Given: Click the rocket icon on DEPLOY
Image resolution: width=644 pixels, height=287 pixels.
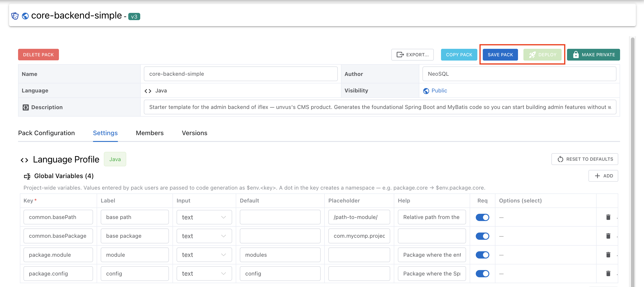Looking at the screenshot, I should [532, 54].
